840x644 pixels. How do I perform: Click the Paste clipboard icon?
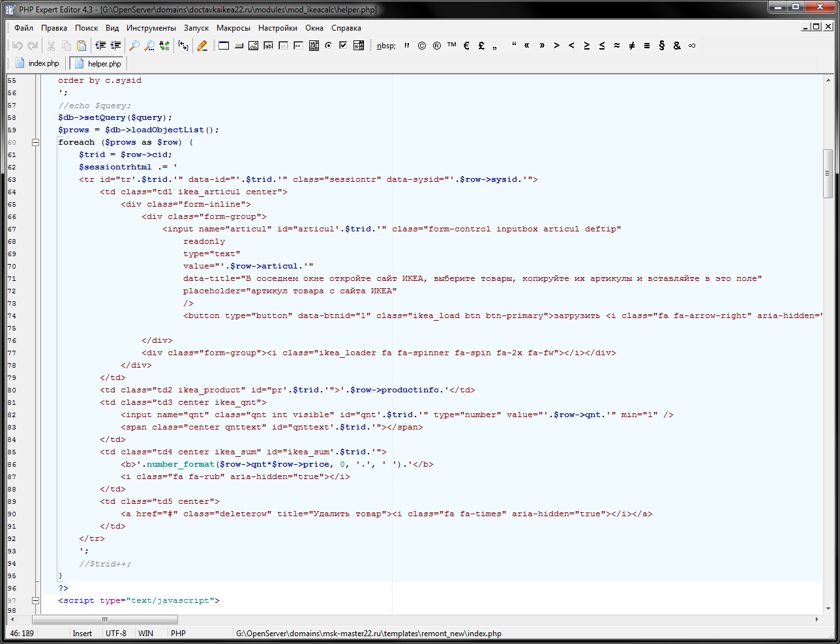pyautogui.click(x=82, y=46)
